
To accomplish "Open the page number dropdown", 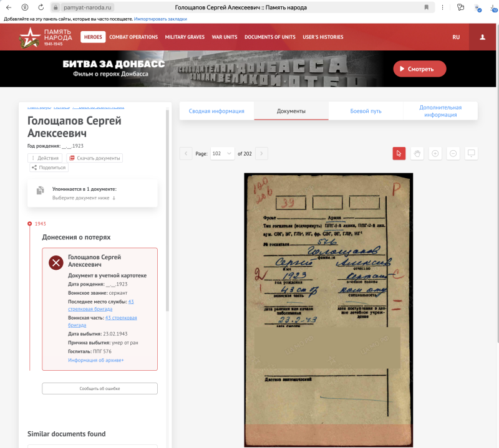I will [x=222, y=153].
